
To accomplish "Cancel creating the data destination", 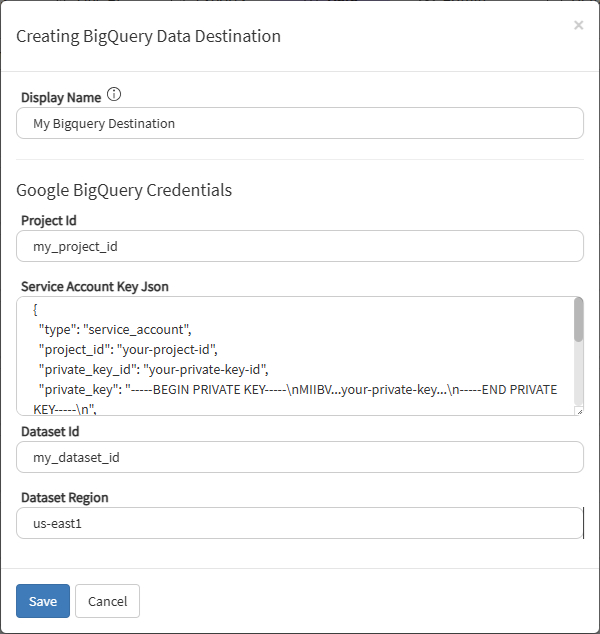I will tap(107, 601).
